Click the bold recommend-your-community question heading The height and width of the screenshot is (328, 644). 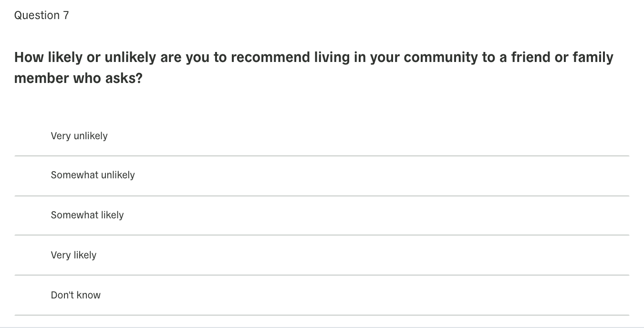click(x=314, y=67)
